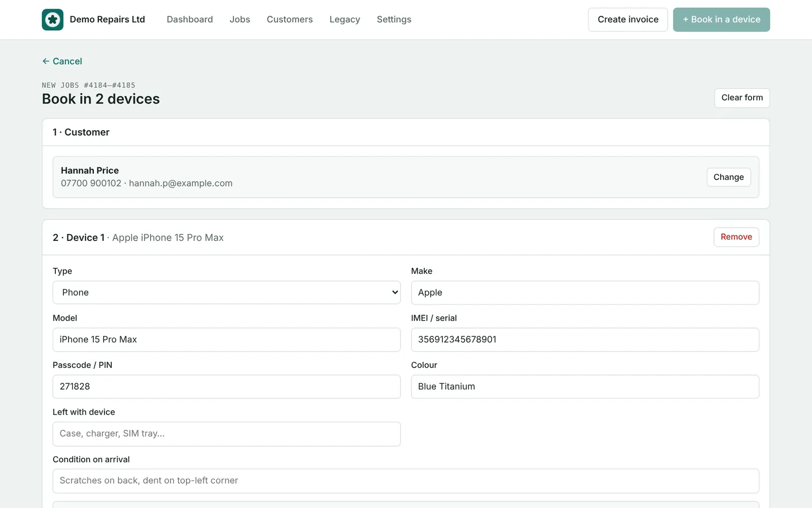Click the hannah.p@example.com contact line
Screen dimensions: 812x508
pos(147,183)
